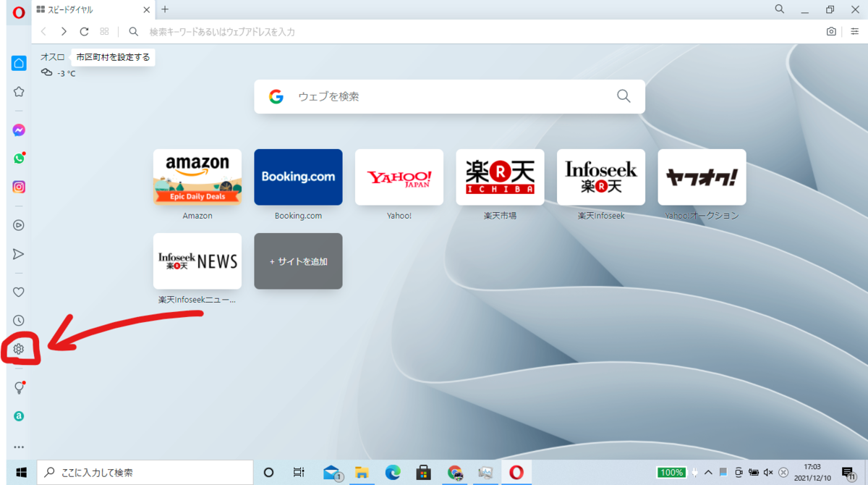
Task: Open Cortana circle on taskbar
Action: click(x=268, y=472)
